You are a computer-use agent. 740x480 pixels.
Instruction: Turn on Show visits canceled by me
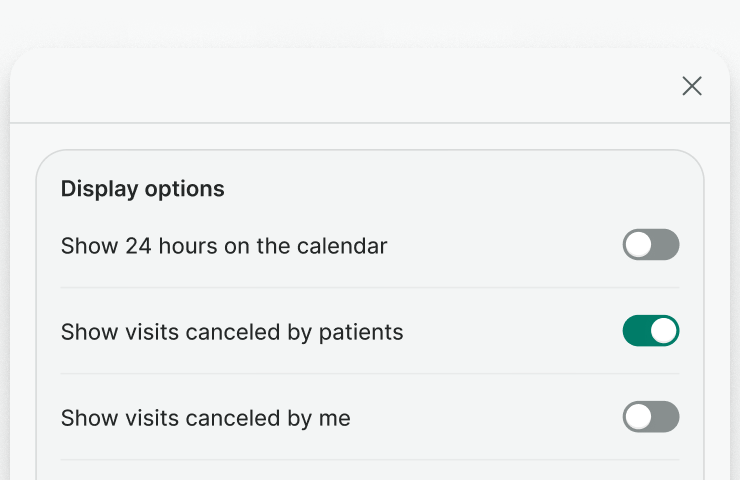click(x=651, y=417)
